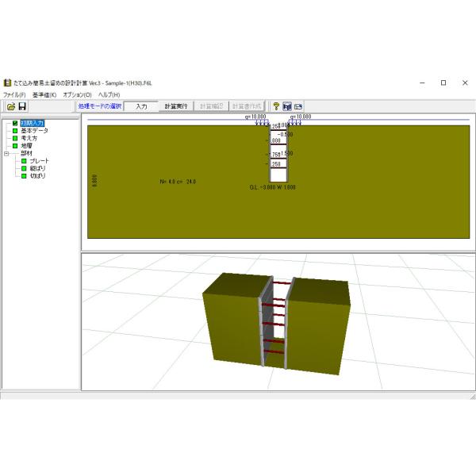Select the 基本データ tree item
Viewport: 476px width, 476px height.
(x=34, y=131)
